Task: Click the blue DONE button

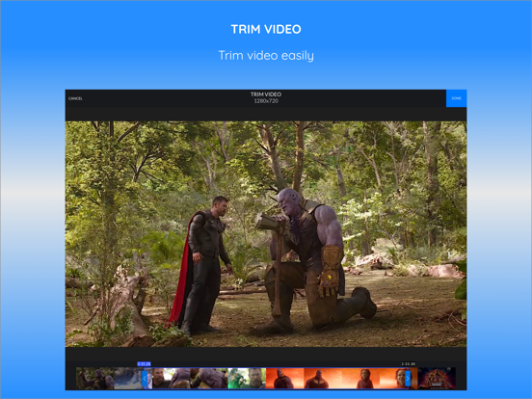Action: pyautogui.click(x=456, y=98)
